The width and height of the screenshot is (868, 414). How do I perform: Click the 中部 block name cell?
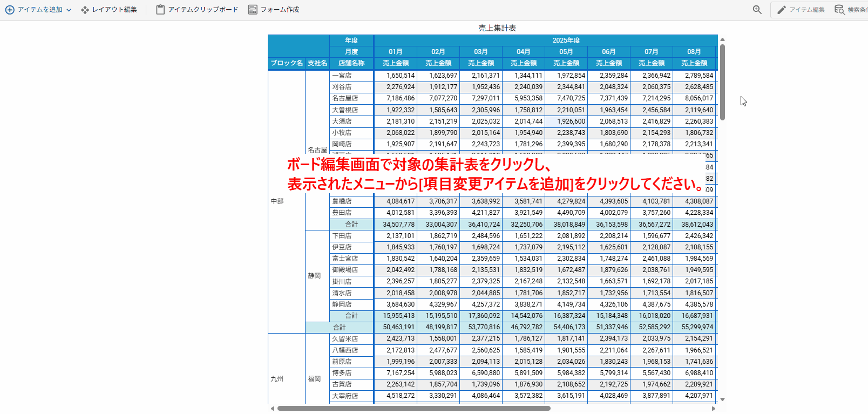point(277,201)
